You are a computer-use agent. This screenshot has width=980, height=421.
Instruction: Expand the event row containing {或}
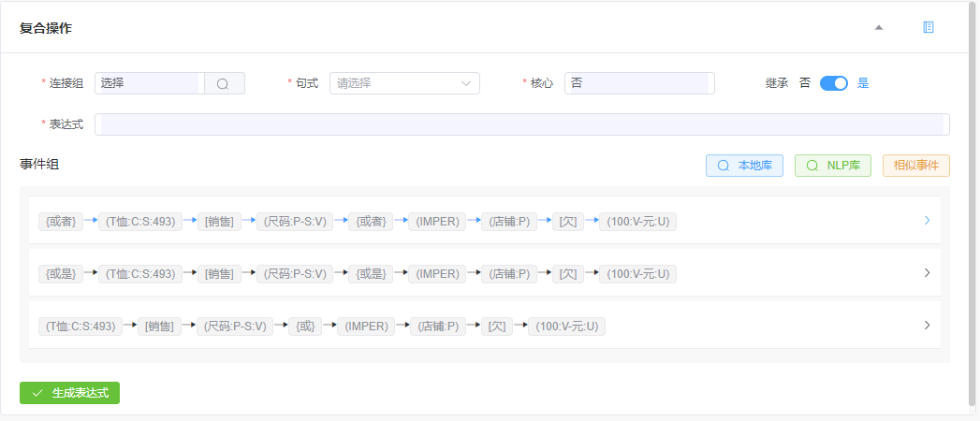click(x=927, y=326)
